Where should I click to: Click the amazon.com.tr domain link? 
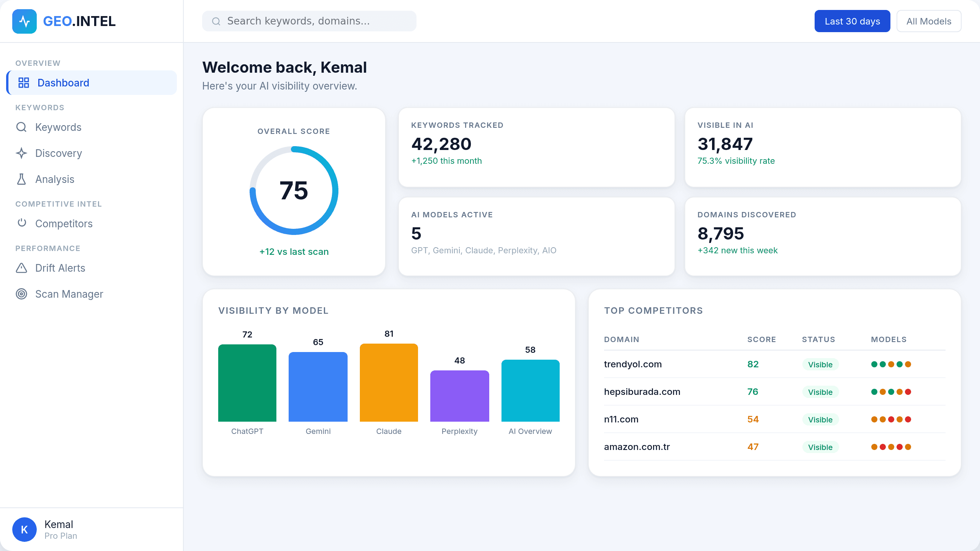pos(637,447)
